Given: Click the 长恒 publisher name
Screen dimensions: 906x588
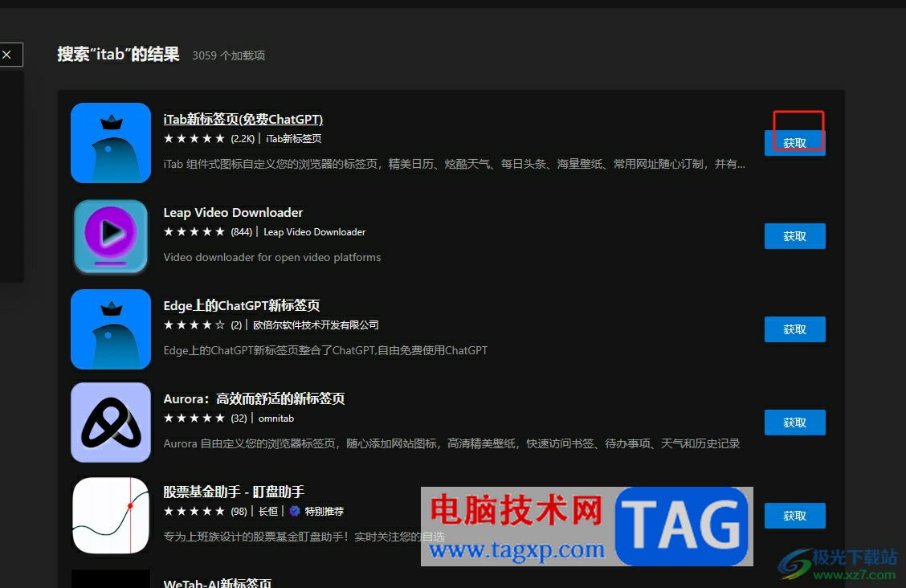Looking at the screenshot, I should click(x=267, y=511).
